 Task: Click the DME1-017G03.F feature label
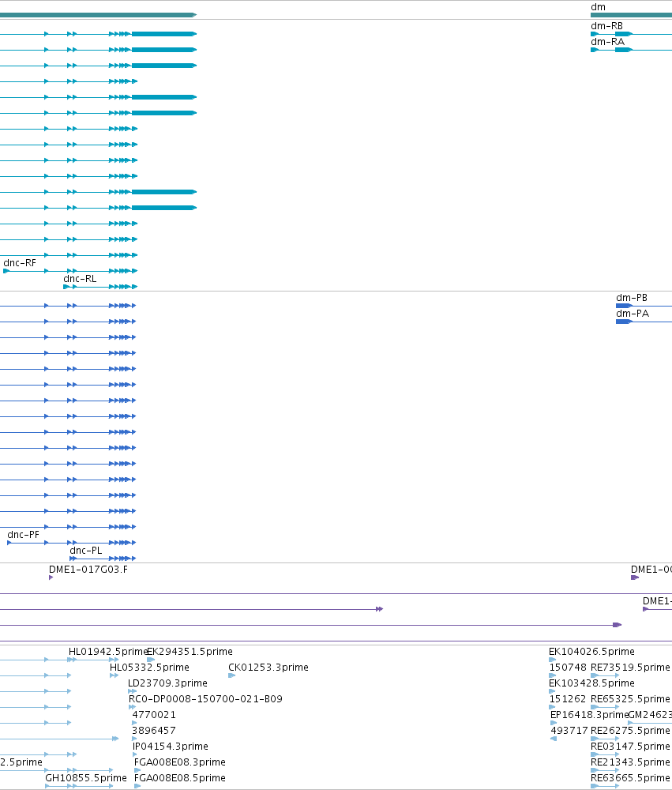(88, 570)
